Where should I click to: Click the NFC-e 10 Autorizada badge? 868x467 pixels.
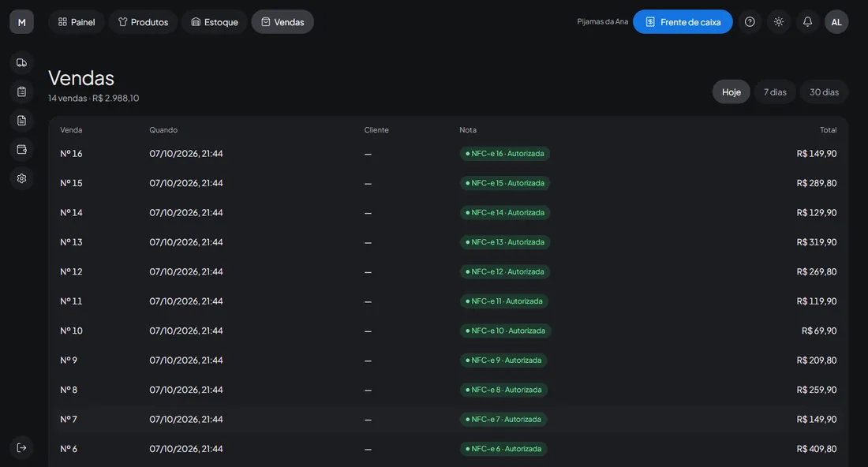click(x=505, y=331)
